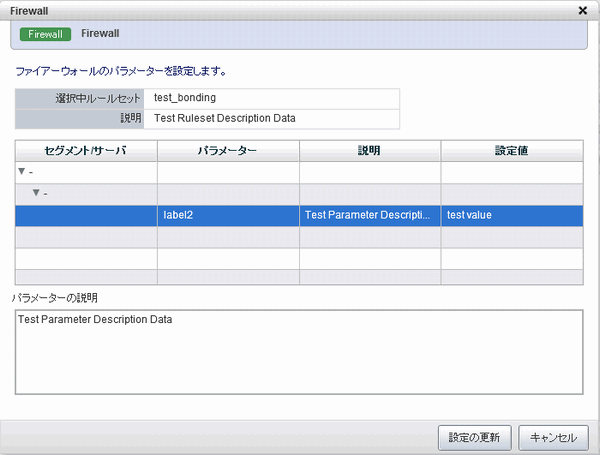
Task: Click the 設定値 column header
Action: tap(512, 151)
